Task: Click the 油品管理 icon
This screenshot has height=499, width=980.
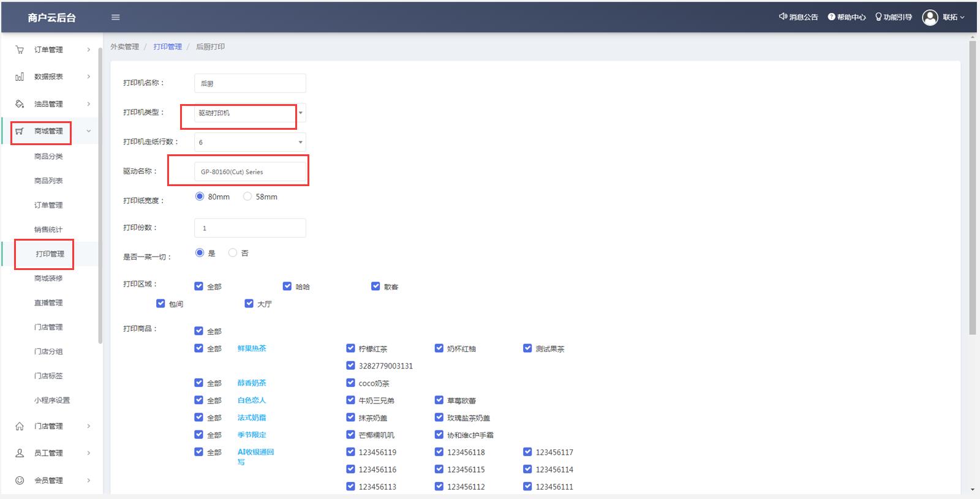Action: click(x=20, y=104)
